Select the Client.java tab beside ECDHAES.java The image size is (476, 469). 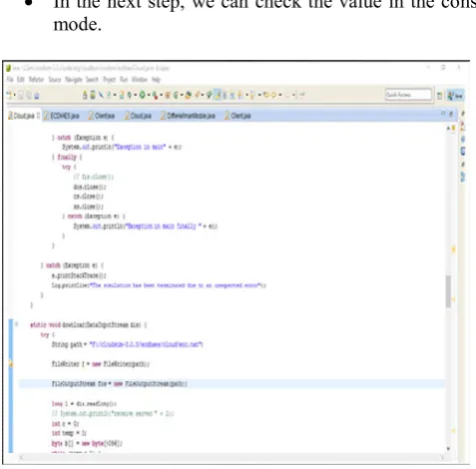point(102,116)
